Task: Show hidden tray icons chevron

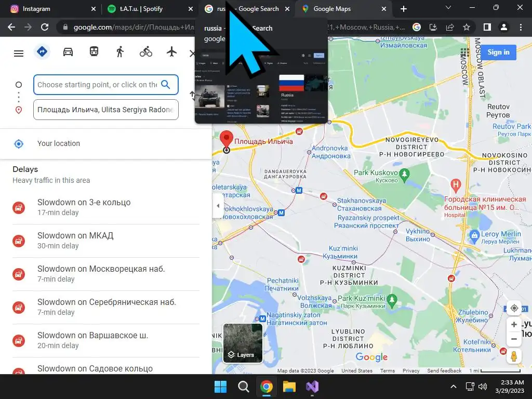Action: click(x=453, y=387)
